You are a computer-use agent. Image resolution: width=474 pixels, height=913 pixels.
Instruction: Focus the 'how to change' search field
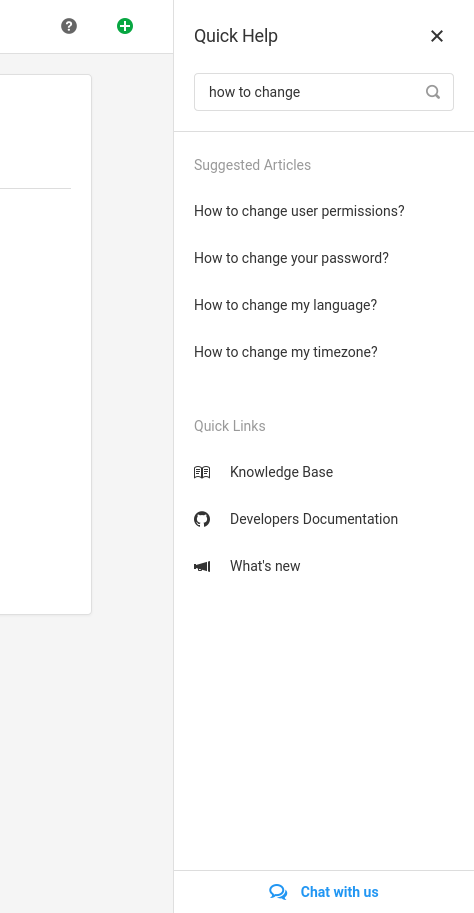point(324,92)
